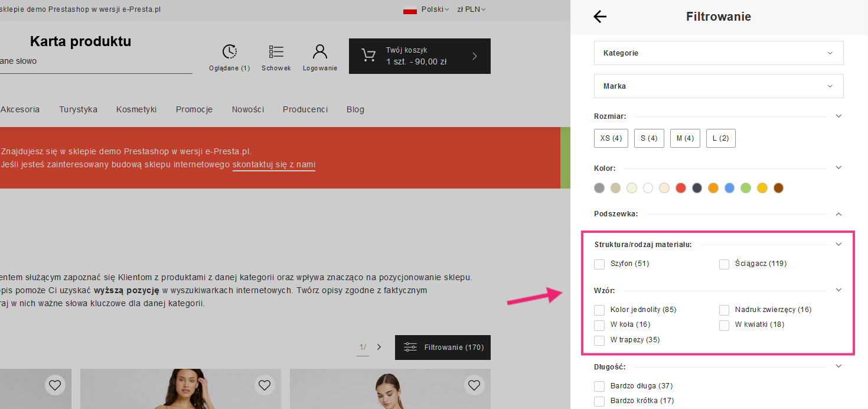
Task: Open the Schowek wishlist icon
Action: 276,52
